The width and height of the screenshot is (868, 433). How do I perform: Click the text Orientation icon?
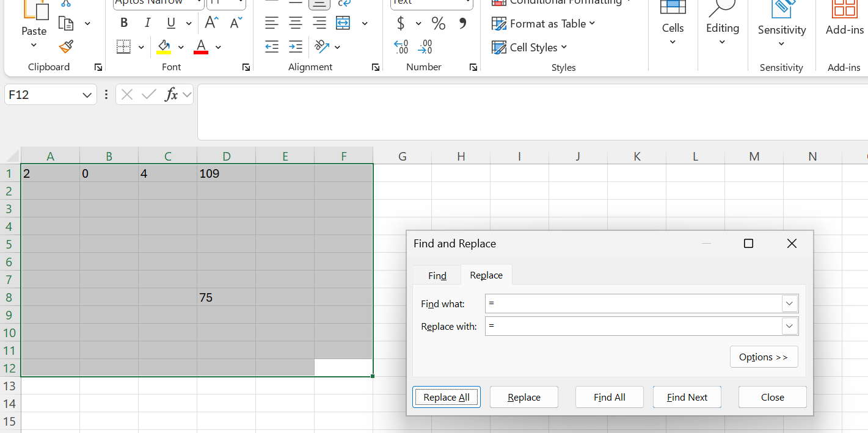pyautogui.click(x=322, y=47)
